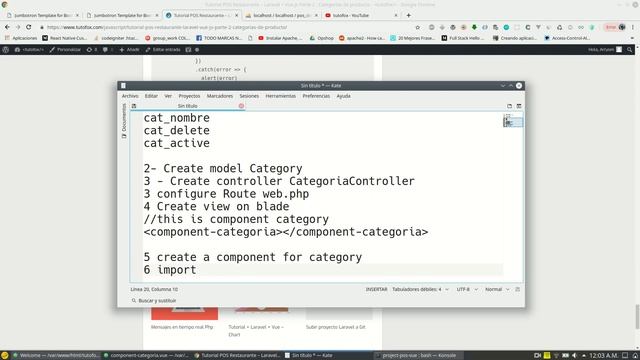Bookmark this page with the star icon
This screenshot has width=640, height=360.
pyautogui.click(x=418, y=27)
